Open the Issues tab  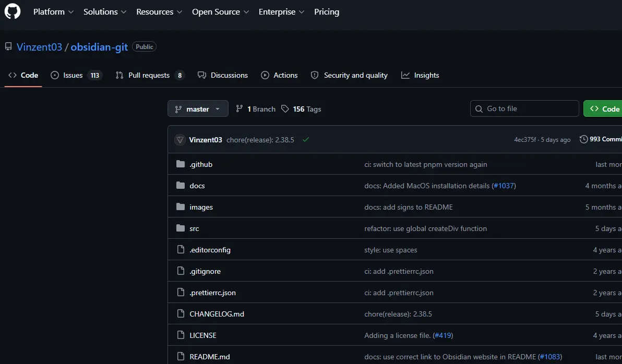(76, 75)
